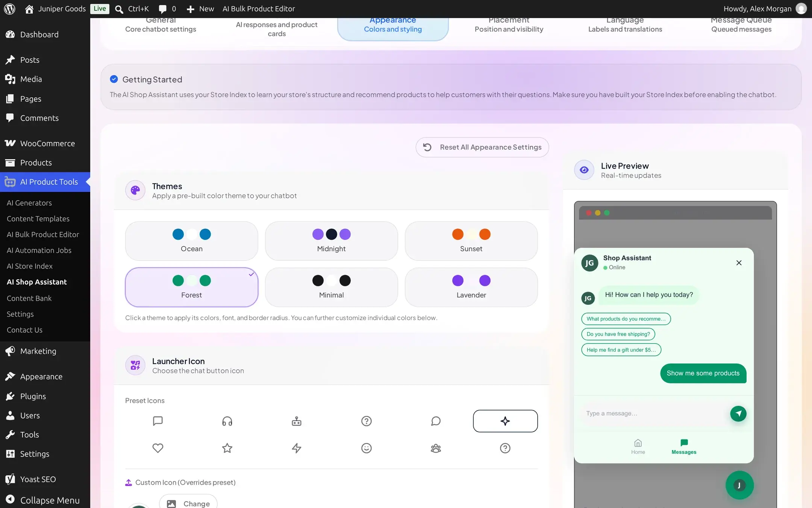Apply the Midnight theme
The height and width of the screenshot is (508, 812).
click(332, 241)
